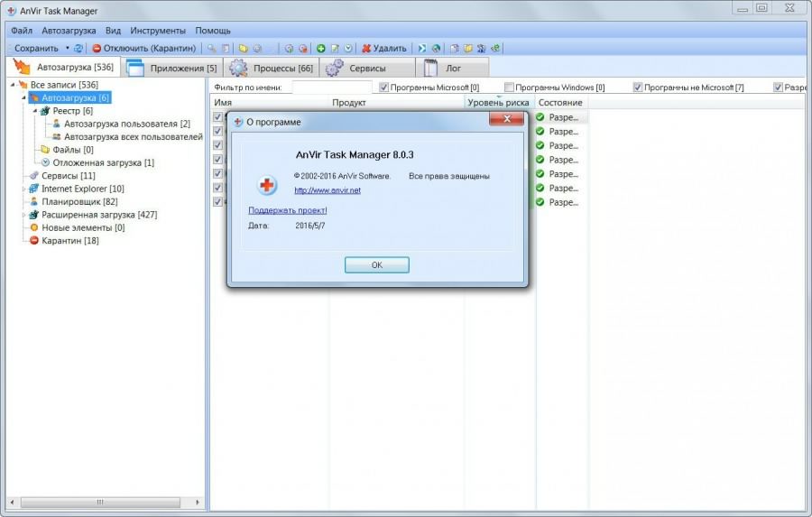812x517 pixels.
Task: Click the Удалить red X toolbar icon
Action: [366, 48]
